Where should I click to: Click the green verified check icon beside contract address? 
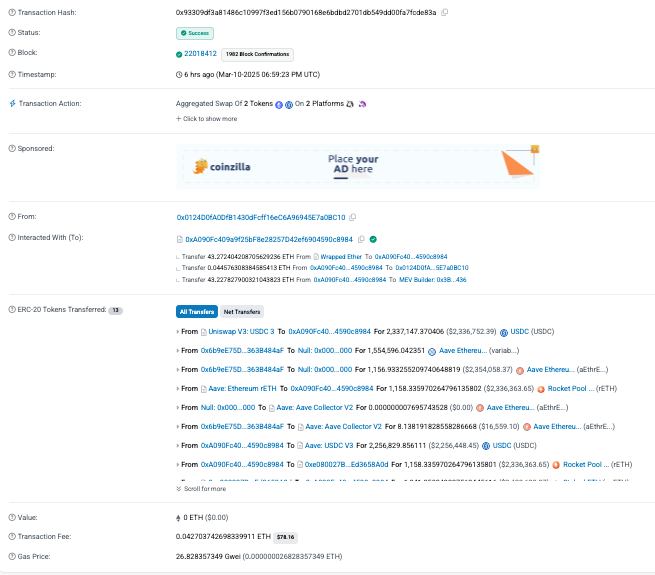373,239
